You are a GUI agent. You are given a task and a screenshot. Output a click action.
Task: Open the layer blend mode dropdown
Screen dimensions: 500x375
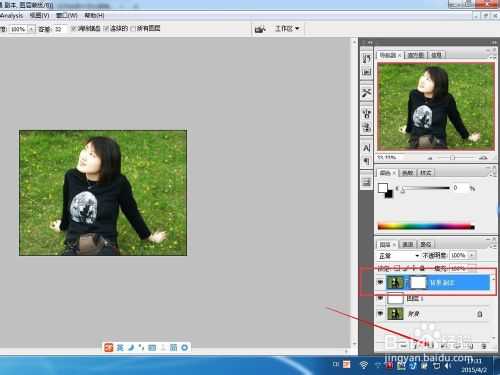tap(399, 256)
